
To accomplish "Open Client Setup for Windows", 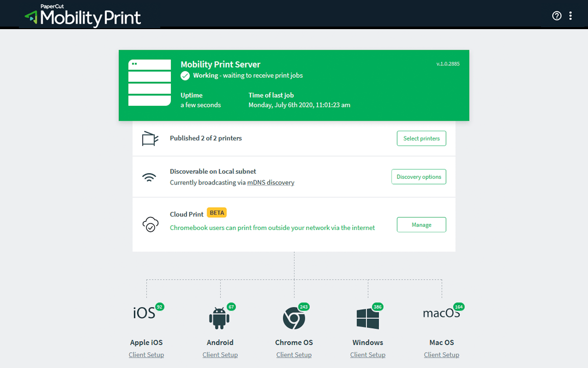I will coord(368,355).
